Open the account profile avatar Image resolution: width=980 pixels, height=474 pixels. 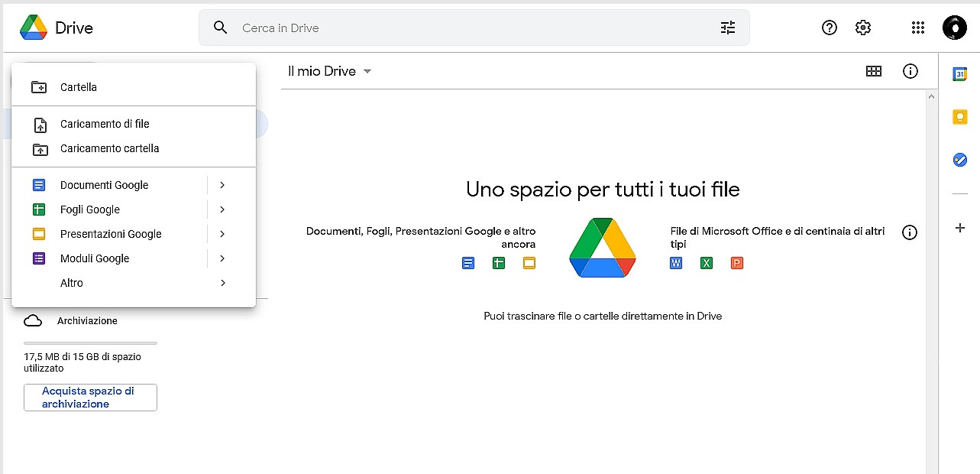point(955,28)
